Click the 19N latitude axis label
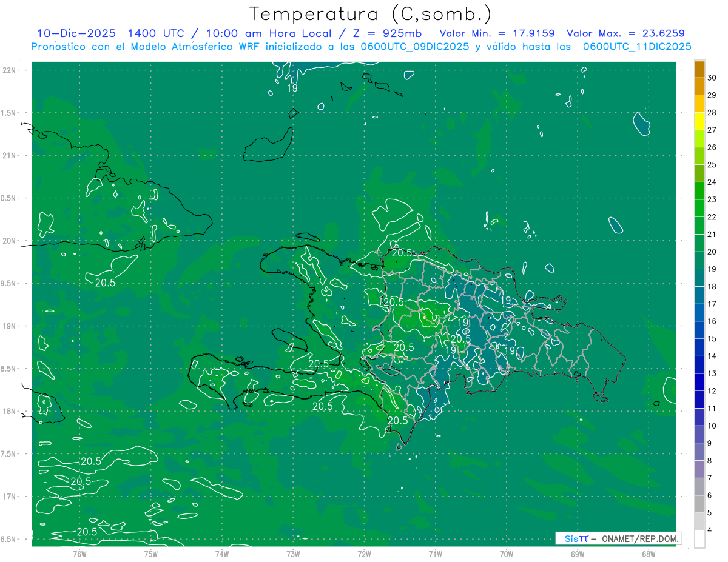Screen dimensions: 728x562 click(x=10, y=326)
